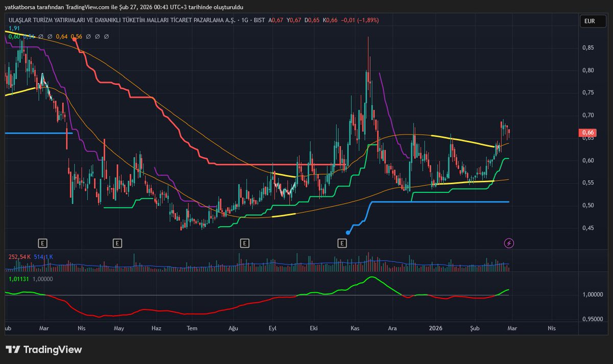Screen dimensions: 613x364
Task: Click the 0,85 price axis label
Action: coord(588,47)
